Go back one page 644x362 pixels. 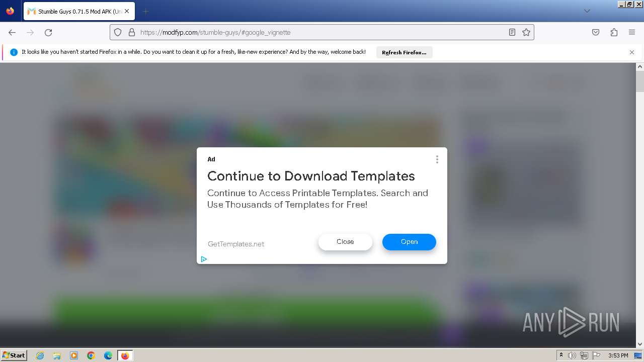coord(12,32)
